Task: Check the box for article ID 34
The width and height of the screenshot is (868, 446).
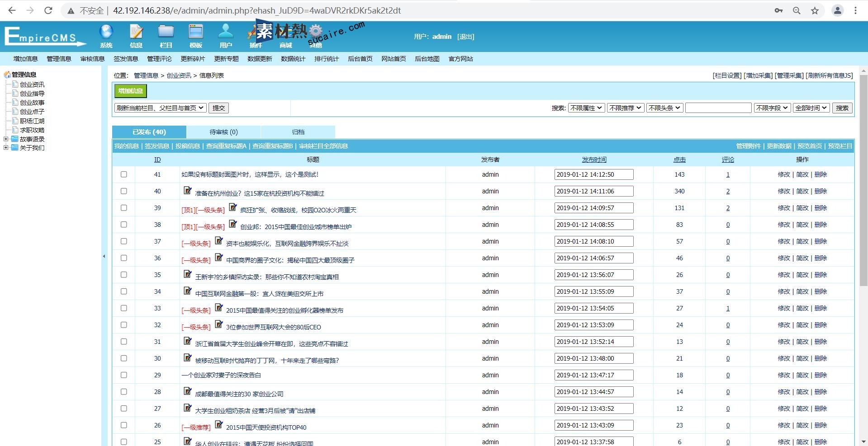Action: (x=124, y=291)
